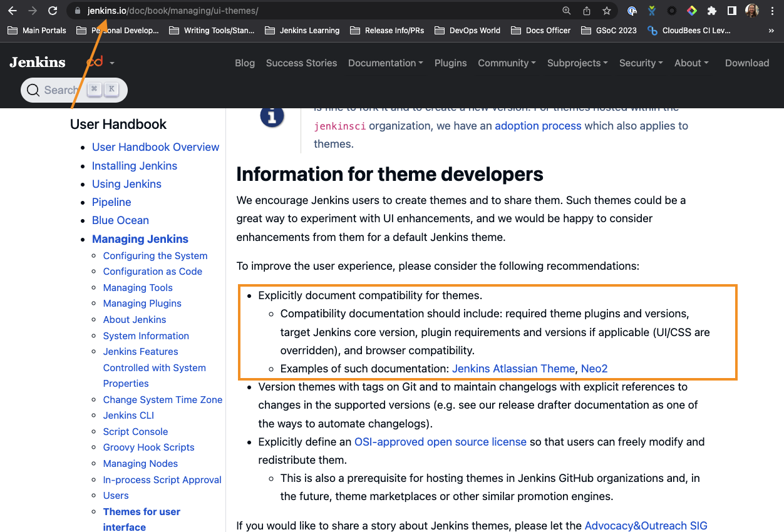Open the Success Stories nav item
This screenshot has height=532, width=784.
301,63
